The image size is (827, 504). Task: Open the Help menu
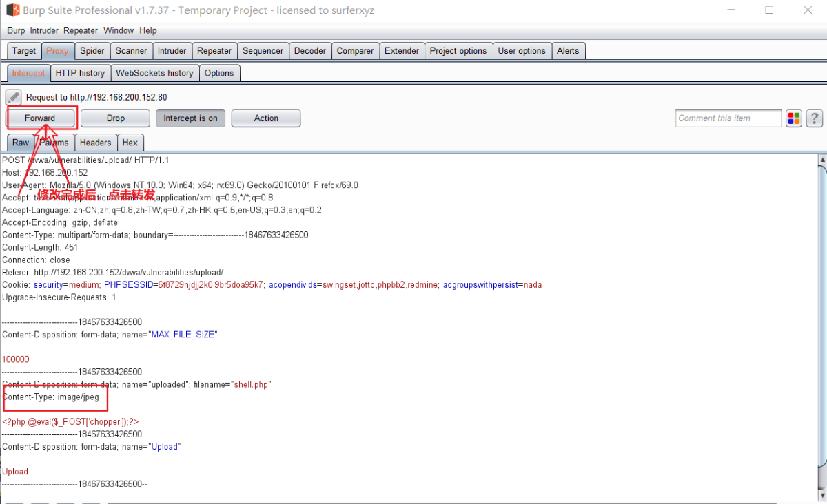tap(148, 30)
